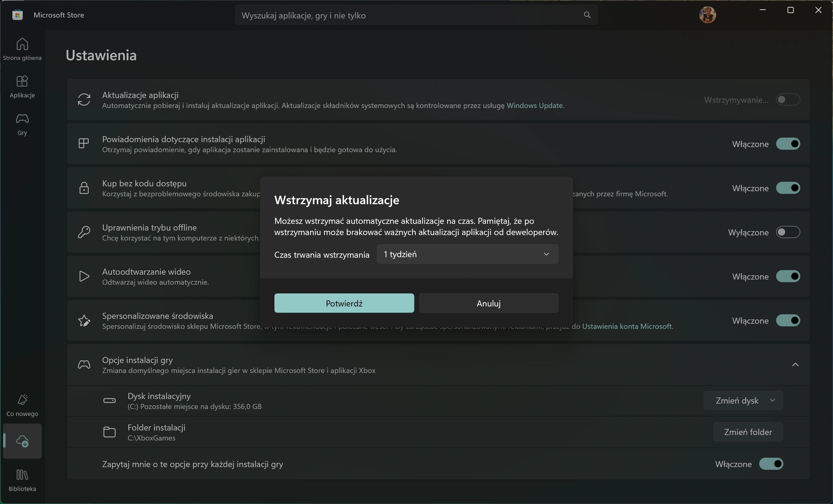833x504 pixels.
Task: Click the Microsoft Store logo icon
Action: point(17,15)
